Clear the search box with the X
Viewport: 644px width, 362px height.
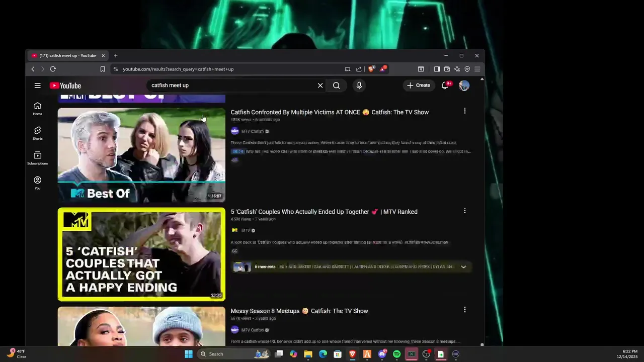point(320,85)
